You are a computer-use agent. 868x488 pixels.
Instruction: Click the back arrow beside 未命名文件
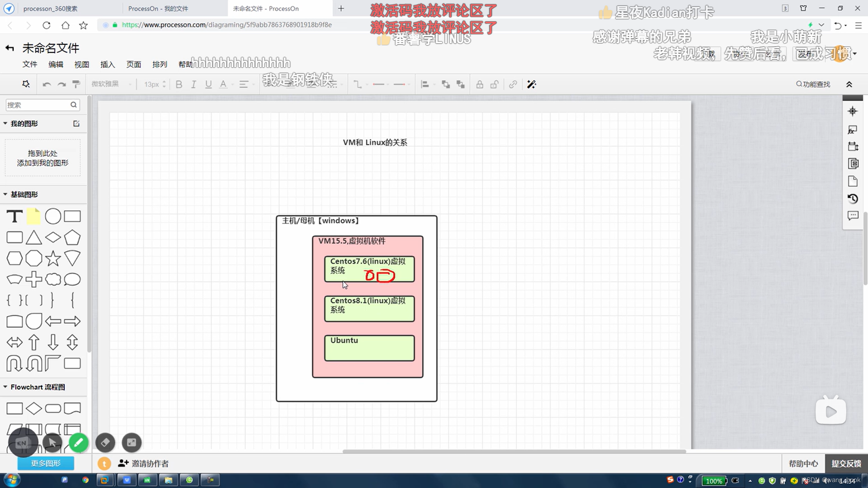click(9, 48)
